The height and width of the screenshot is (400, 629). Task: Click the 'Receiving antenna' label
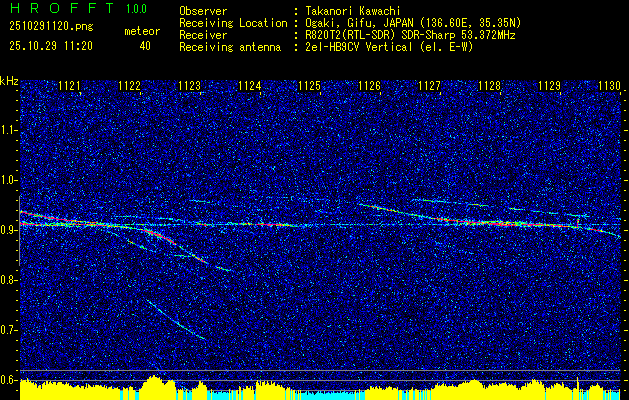point(230,47)
